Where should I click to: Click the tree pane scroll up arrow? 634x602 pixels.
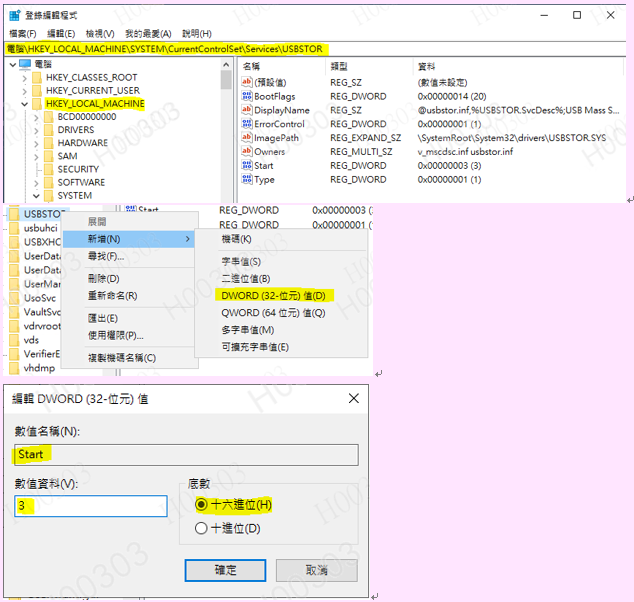tap(226, 65)
